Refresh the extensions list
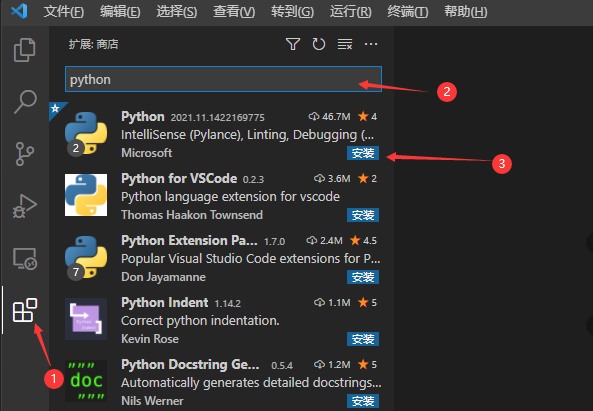Screen dimensions: 593x411 [x=319, y=44]
